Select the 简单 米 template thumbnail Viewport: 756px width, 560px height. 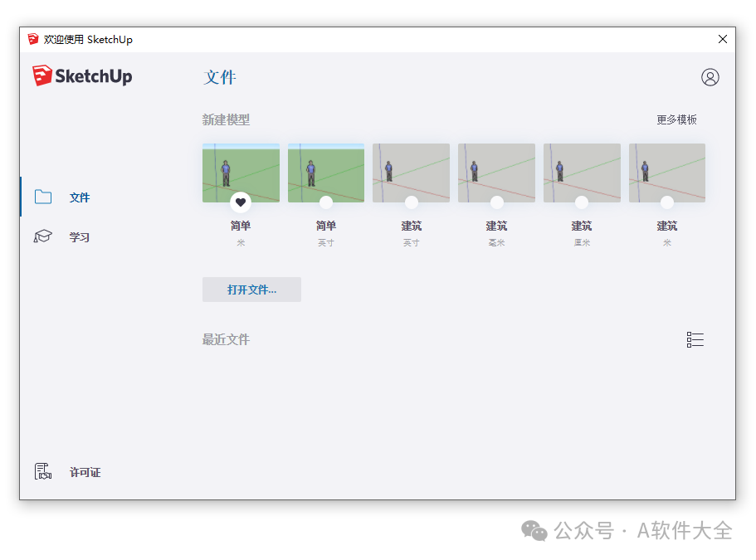(241, 173)
